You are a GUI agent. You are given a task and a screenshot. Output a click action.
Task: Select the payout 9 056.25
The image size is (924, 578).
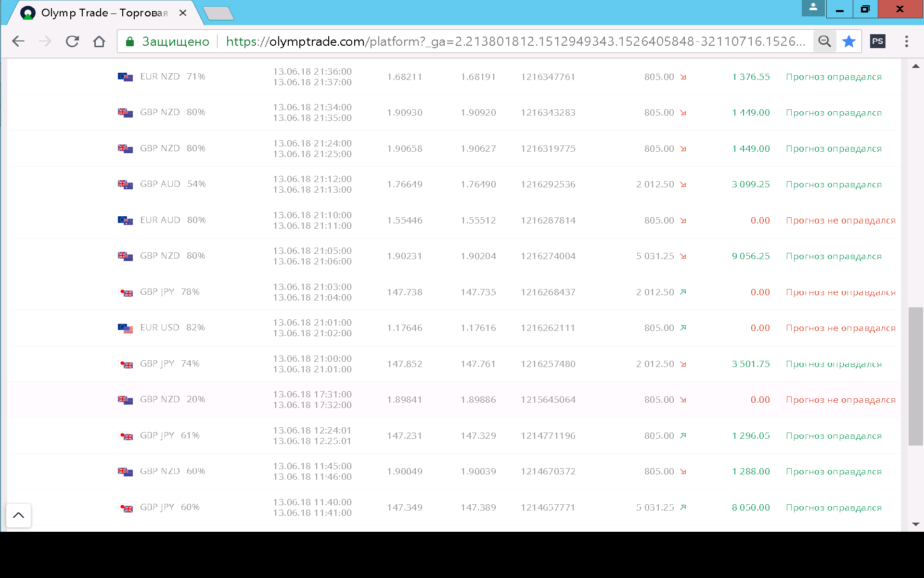point(751,256)
